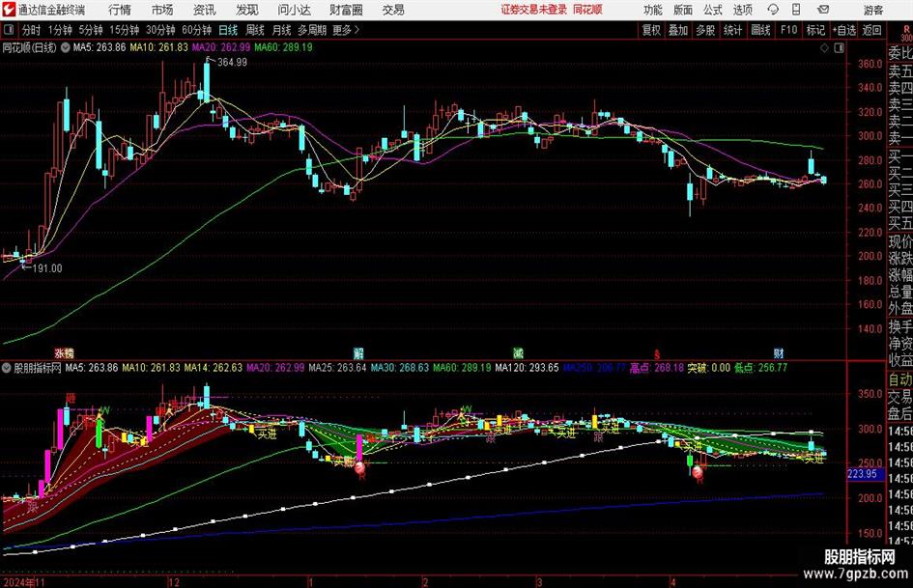Click the 减 marker on info bar
Image resolution: width=913 pixels, height=588 pixels.
pyautogui.click(x=518, y=352)
